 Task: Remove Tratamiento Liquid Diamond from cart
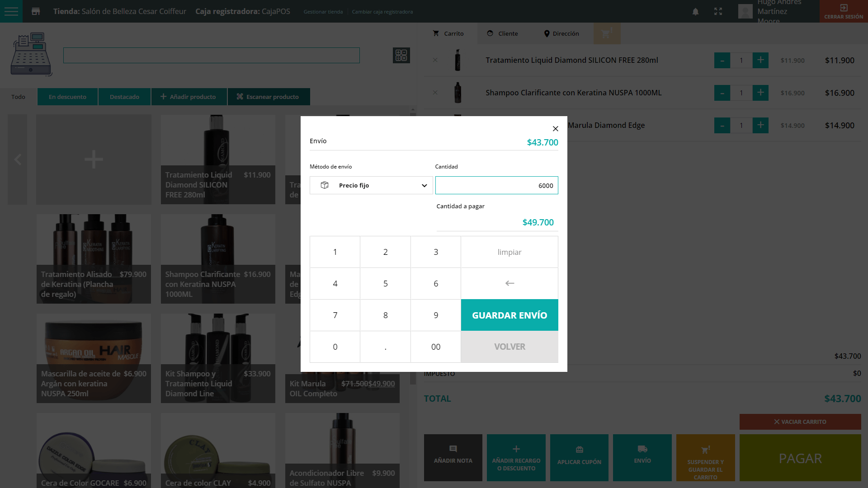click(x=435, y=60)
